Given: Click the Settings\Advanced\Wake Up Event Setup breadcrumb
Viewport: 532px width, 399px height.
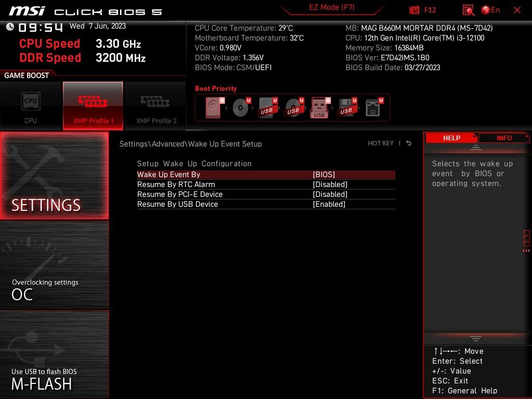Looking at the screenshot, I should coord(190,144).
